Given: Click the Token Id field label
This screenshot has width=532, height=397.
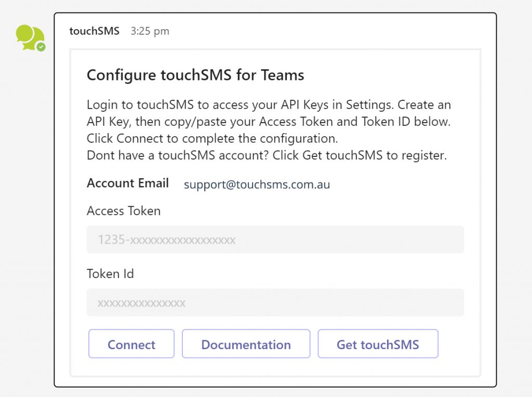Looking at the screenshot, I should click(110, 274).
